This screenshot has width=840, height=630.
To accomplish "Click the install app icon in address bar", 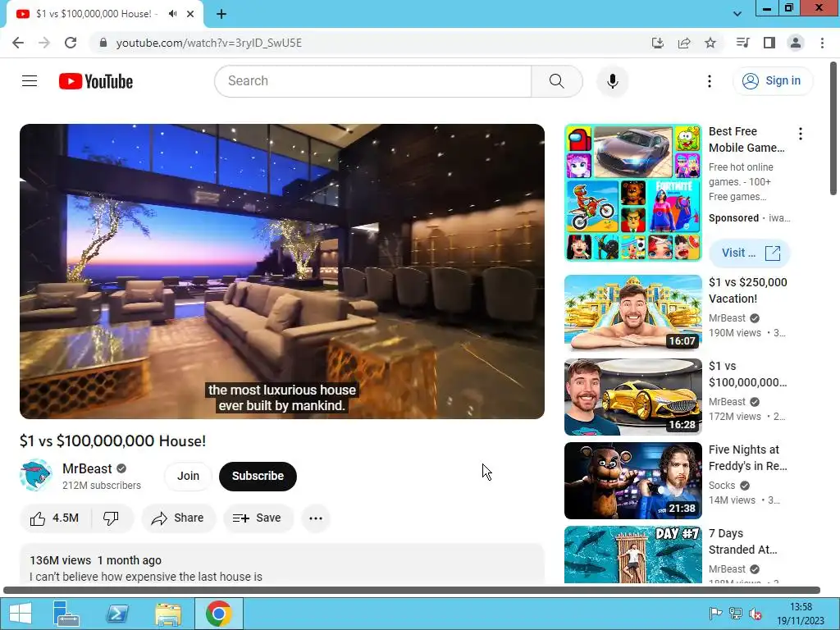I will (x=657, y=43).
